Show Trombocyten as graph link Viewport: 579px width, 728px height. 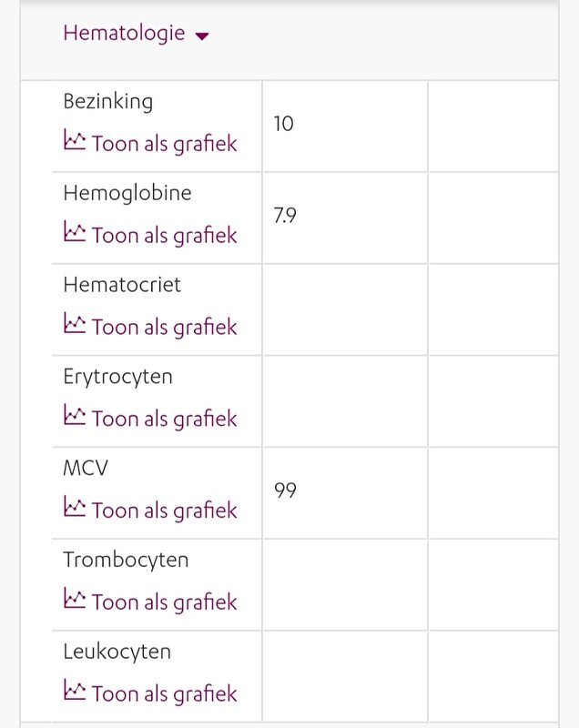pos(165,602)
